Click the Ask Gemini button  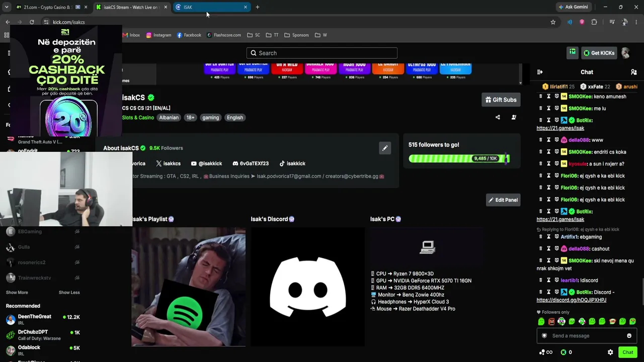coord(573,7)
